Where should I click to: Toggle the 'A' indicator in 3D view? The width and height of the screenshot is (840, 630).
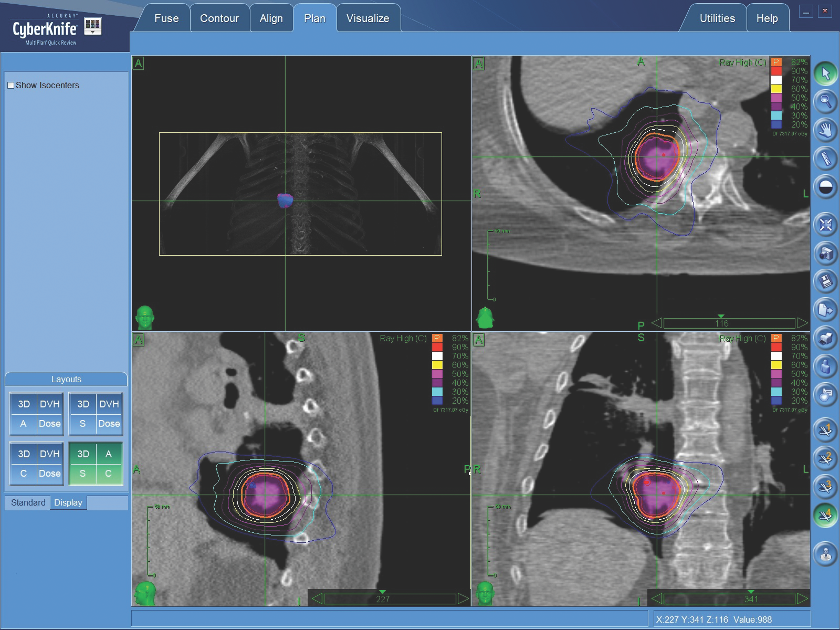138,64
